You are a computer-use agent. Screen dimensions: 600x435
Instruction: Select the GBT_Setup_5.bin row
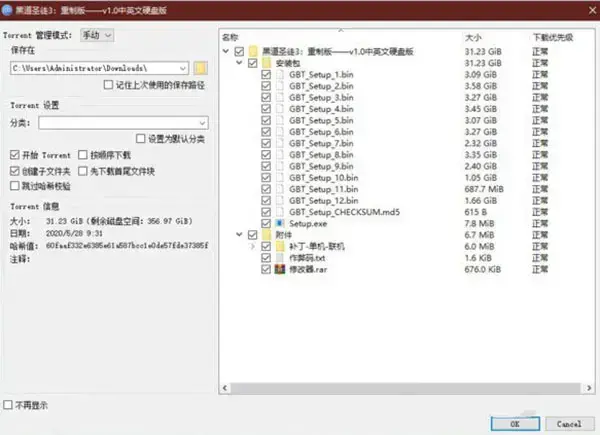pyautogui.click(x=406, y=120)
